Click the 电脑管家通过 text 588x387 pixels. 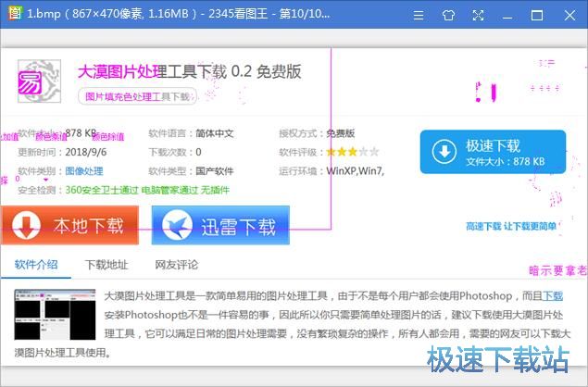click(x=169, y=190)
